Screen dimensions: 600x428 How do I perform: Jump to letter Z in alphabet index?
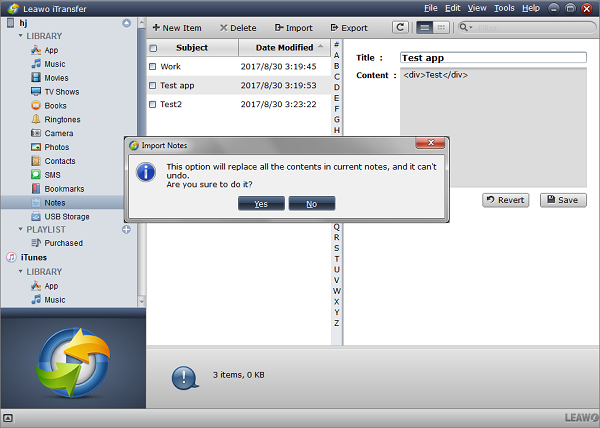[x=336, y=323]
